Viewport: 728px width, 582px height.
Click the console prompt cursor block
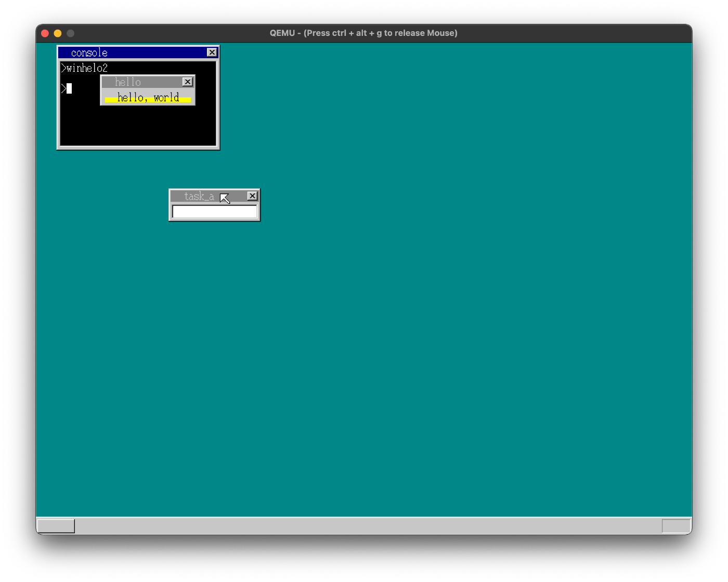pyautogui.click(x=69, y=88)
